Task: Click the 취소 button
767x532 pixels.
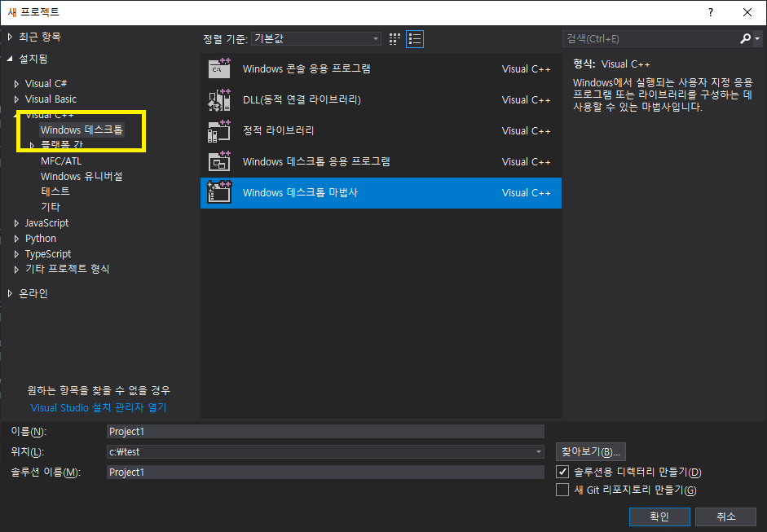Action: pos(725,517)
